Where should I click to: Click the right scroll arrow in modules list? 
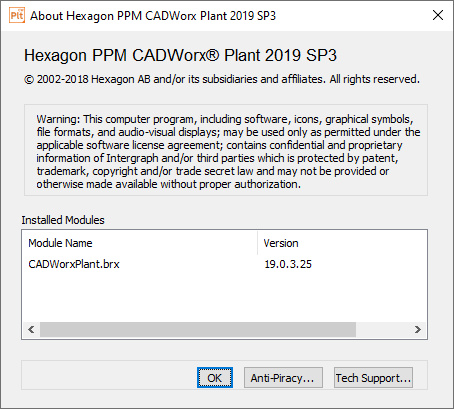pos(418,329)
